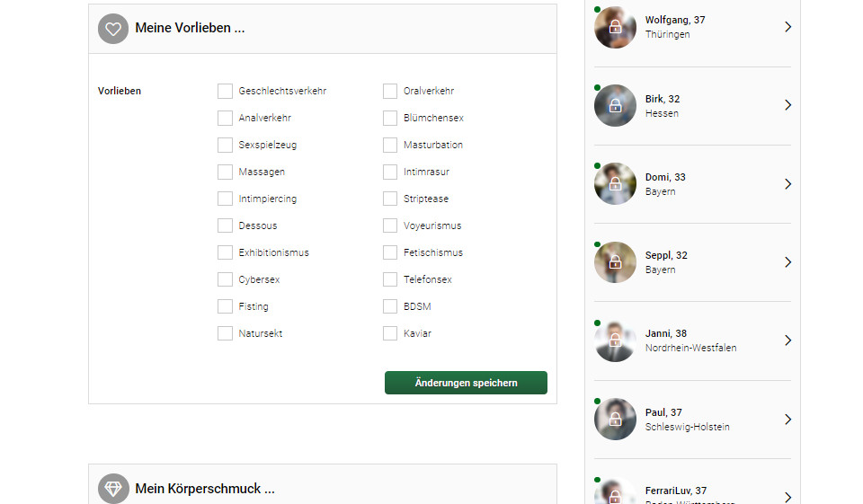Click the lock icon on Janni's photo
The height and width of the screenshot is (504, 863).
pyautogui.click(x=615, y=340)
